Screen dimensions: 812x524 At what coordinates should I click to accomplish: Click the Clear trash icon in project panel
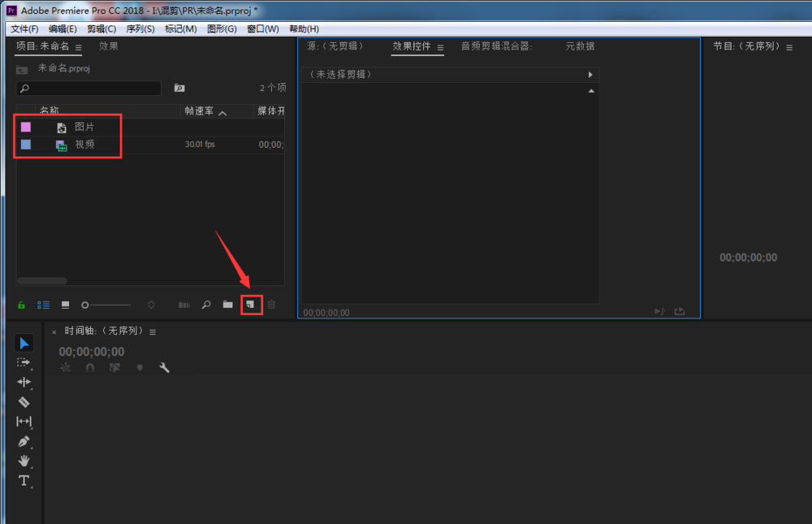(x=272, y=305)
